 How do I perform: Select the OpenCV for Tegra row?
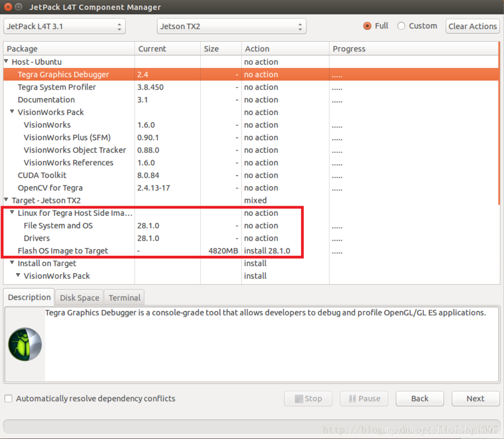tap(251, 188)
